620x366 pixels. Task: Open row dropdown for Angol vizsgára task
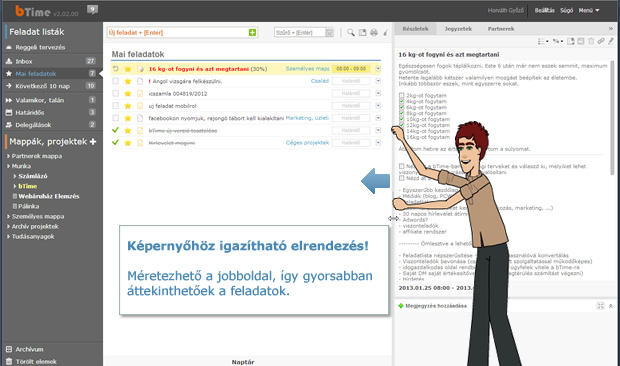(x=378, y=81)
